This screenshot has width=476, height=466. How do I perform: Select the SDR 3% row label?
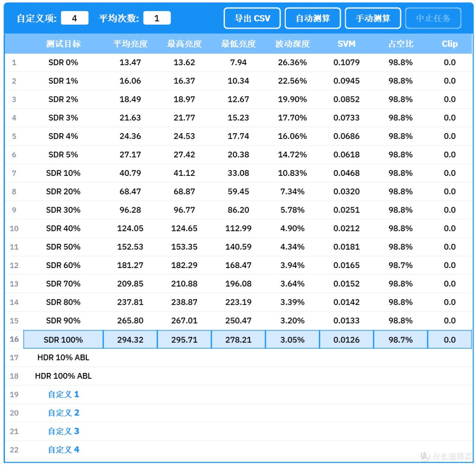63,118
